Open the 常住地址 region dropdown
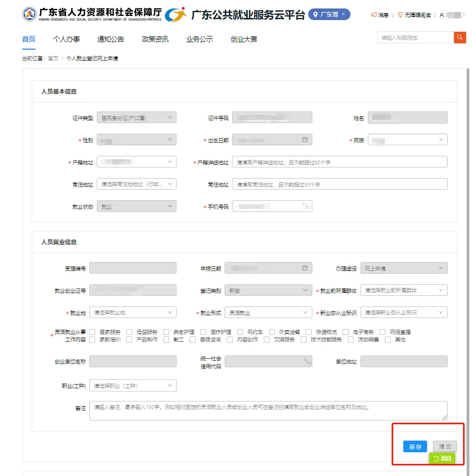Image resolution: width=472 pixels, height=476 pixels. (136, 184)
